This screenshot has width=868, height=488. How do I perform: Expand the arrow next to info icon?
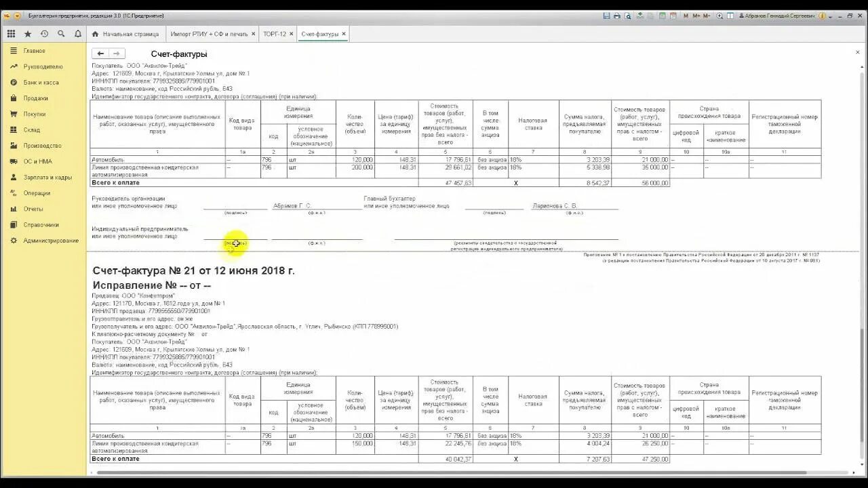(x=830, y=16)
